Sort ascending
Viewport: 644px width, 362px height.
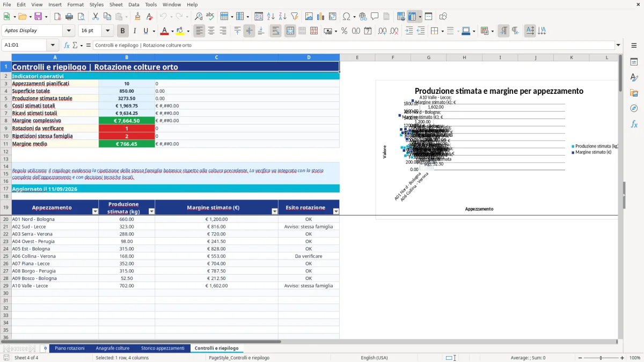(270, 17)
